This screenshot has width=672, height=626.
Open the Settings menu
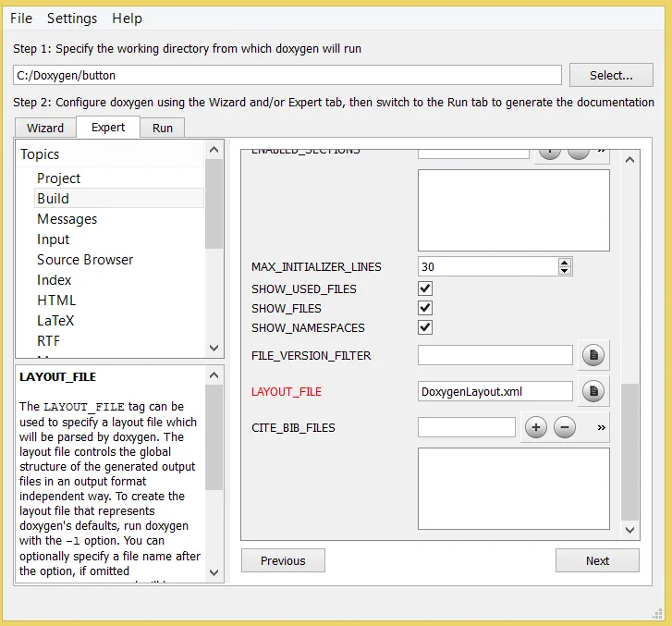tap(72, 18)
